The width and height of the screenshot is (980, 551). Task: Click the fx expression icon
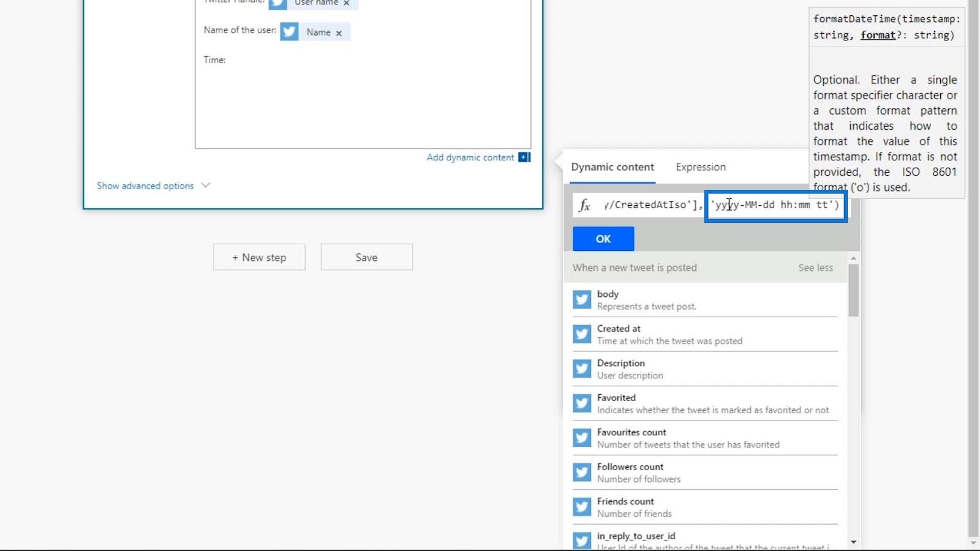(x=585, y=205)
